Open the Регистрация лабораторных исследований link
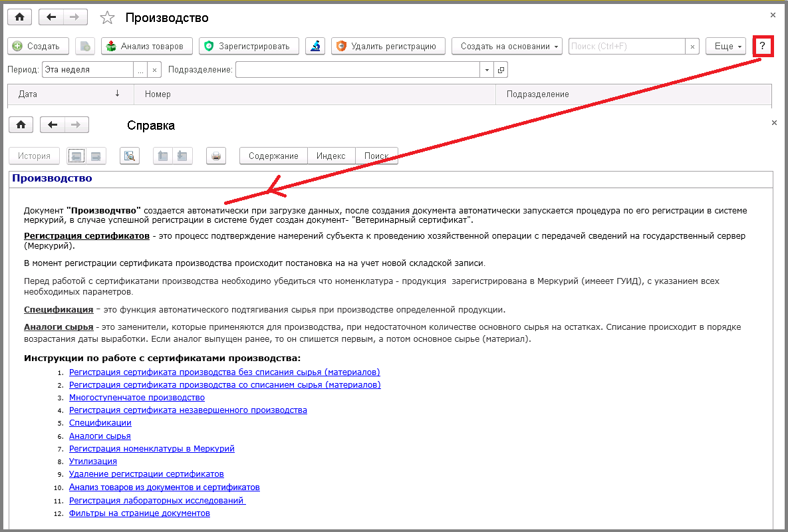Viewport: 788px width, 532px height. [x=158, y=500]
